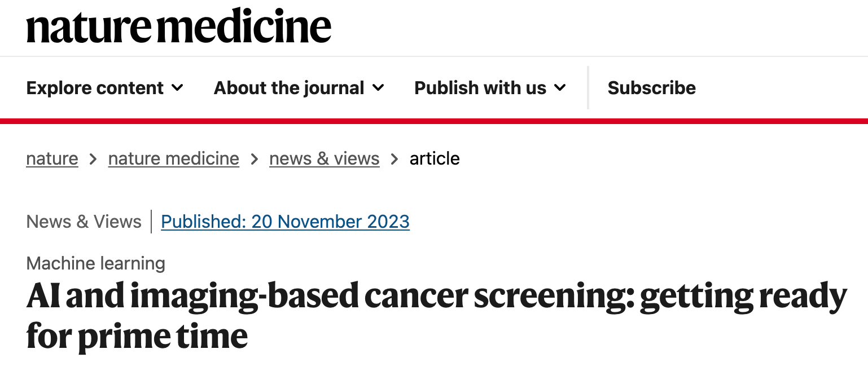
Task: Click the breadcrumb arrow after news & views
Action: click(x=394, y=160)
